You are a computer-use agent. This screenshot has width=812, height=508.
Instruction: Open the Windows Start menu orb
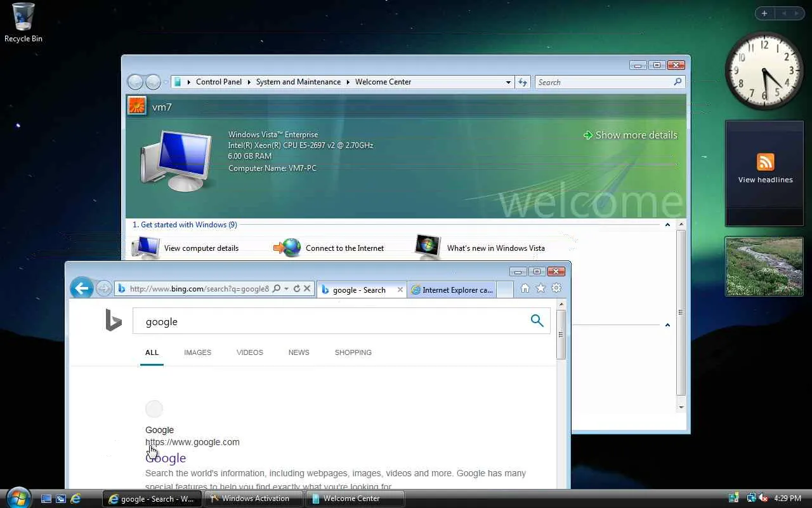click(18, 497)
